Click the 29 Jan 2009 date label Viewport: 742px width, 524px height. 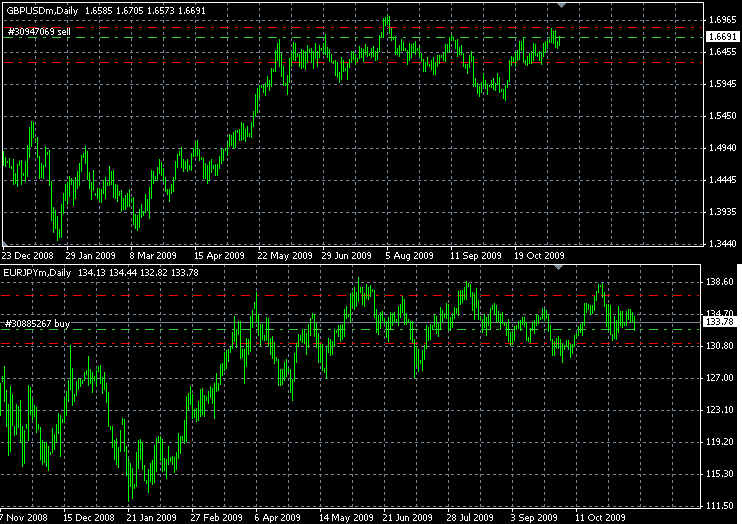click(x=90, y=256)
